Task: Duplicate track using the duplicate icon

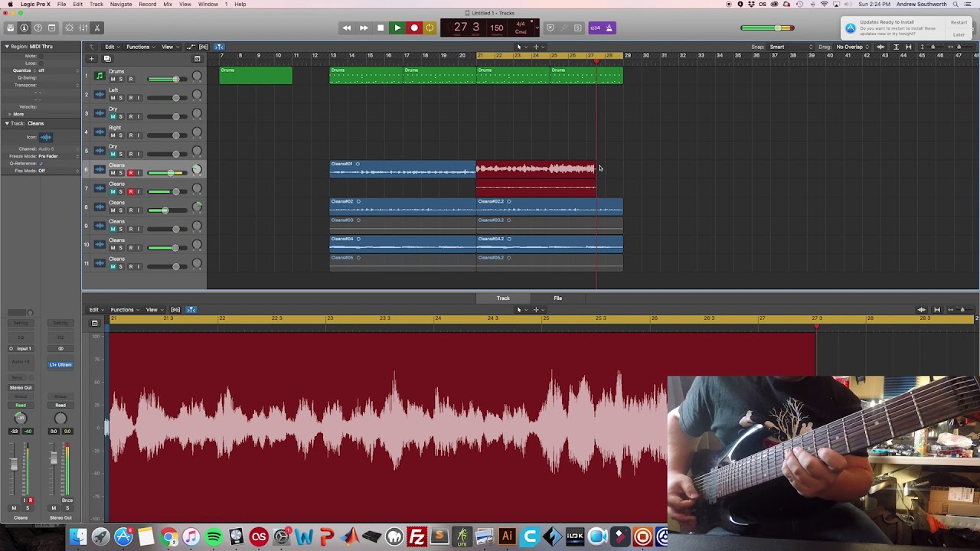Action: [x=107, y=59]
